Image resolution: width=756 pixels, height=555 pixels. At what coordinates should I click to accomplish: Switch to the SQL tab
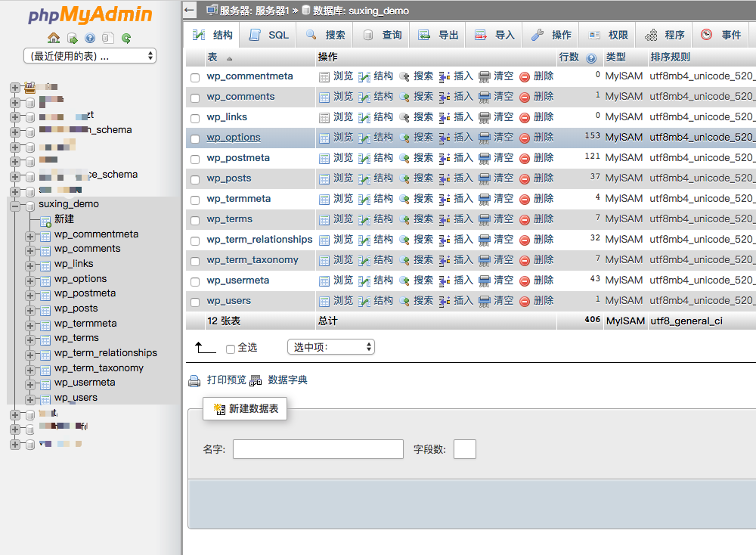point(268,35)
